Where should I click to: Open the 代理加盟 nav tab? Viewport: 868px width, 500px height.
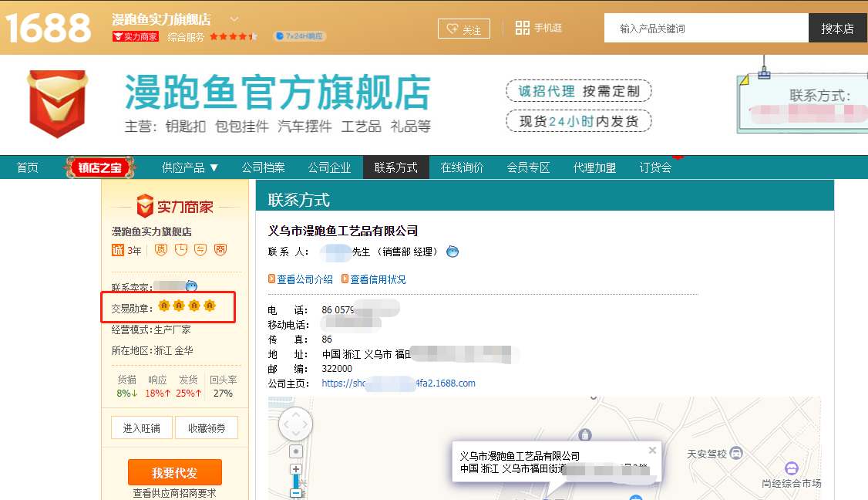click(594, 167)
